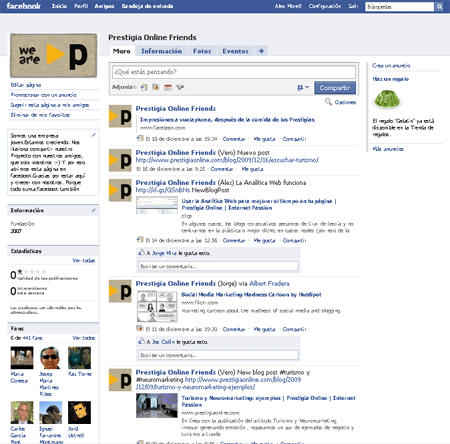Click the we are P page logo
Viewport: 450px width, 444px height.
53,55
